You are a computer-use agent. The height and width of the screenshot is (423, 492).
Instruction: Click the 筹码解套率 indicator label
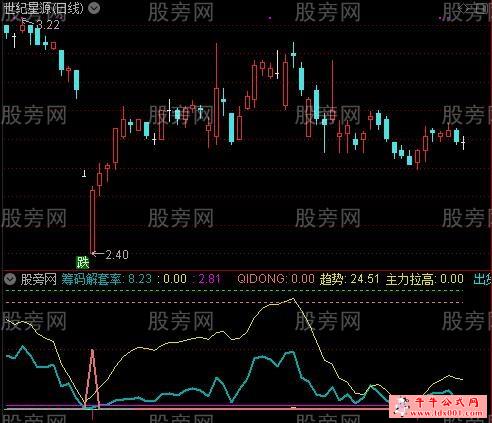[x=91, y=279]
